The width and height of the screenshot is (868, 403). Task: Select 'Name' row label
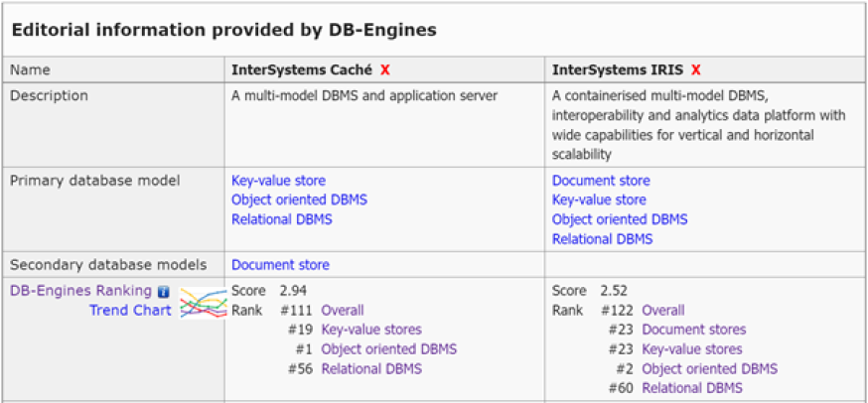pos(30,69)
